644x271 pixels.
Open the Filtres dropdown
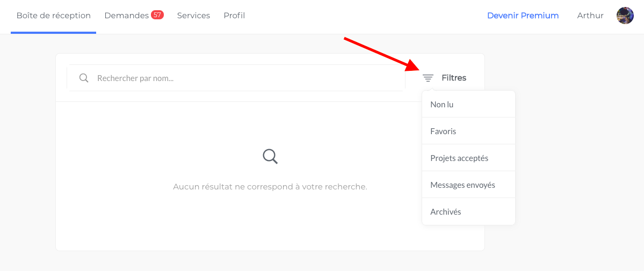[x=445, y=78]
